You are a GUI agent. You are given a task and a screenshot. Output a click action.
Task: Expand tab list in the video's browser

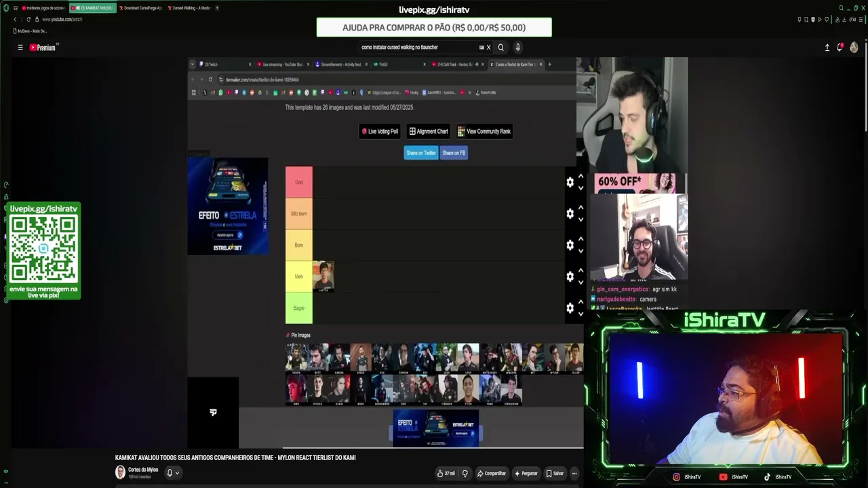(x=193, y=64)
